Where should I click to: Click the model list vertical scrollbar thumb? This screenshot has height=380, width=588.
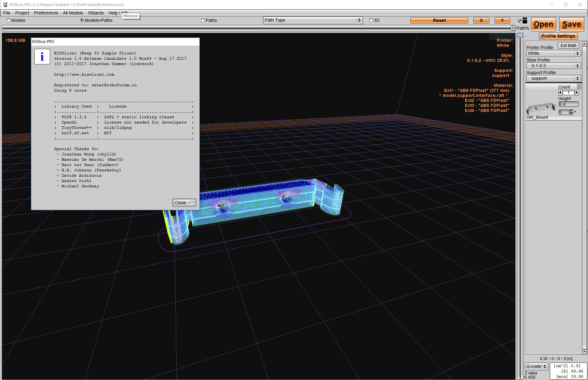coord(584,198)
